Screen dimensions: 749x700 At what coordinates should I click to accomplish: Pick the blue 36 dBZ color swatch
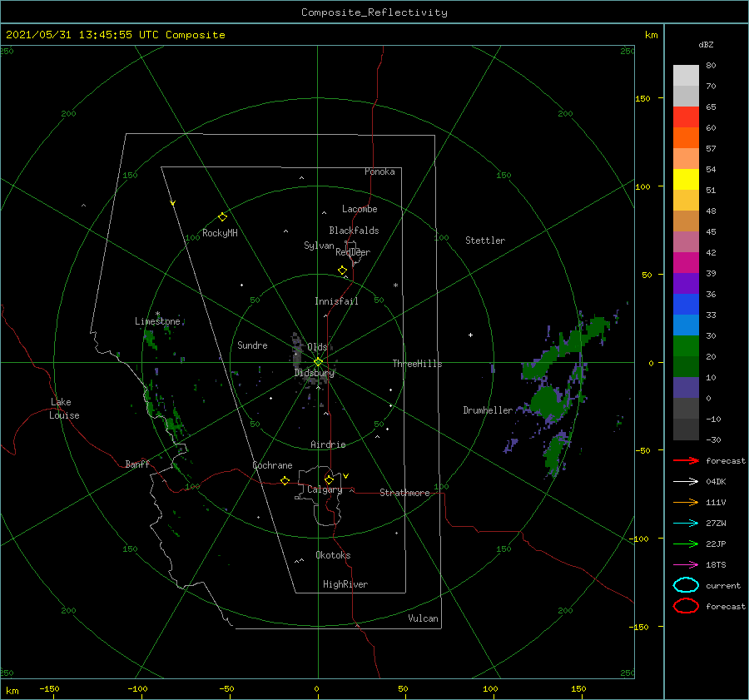(x=686, y=305)
